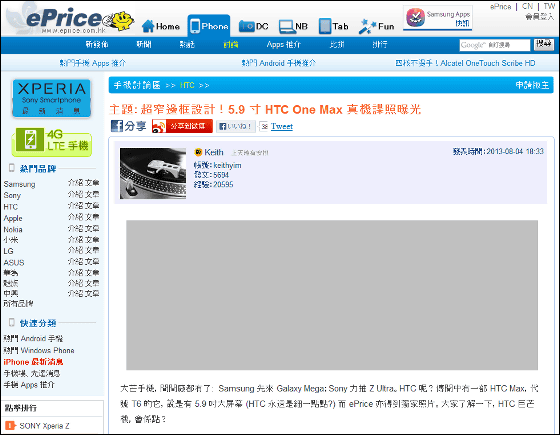Open the Android phone recommendations link

[279, 63]
